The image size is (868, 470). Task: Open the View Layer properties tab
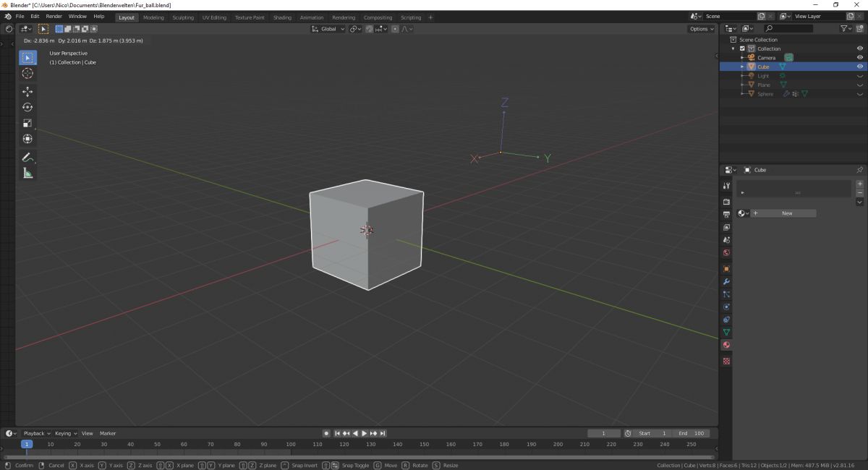[x=726, y=227]
